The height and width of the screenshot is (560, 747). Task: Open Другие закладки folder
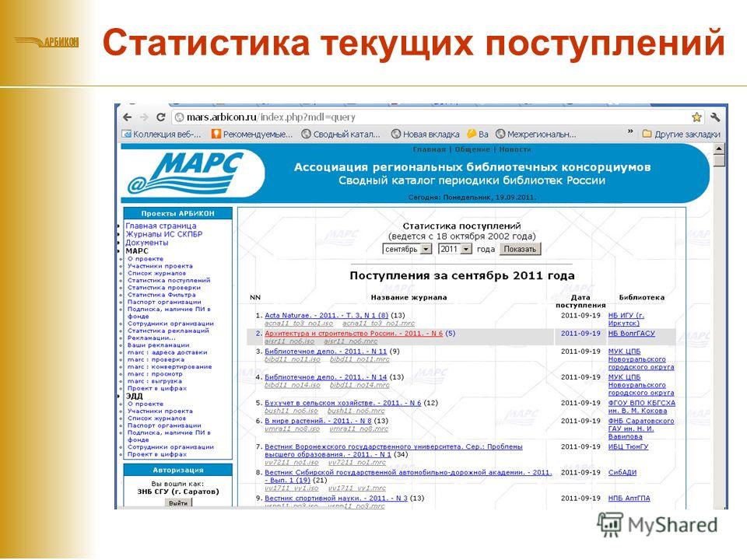682,135
